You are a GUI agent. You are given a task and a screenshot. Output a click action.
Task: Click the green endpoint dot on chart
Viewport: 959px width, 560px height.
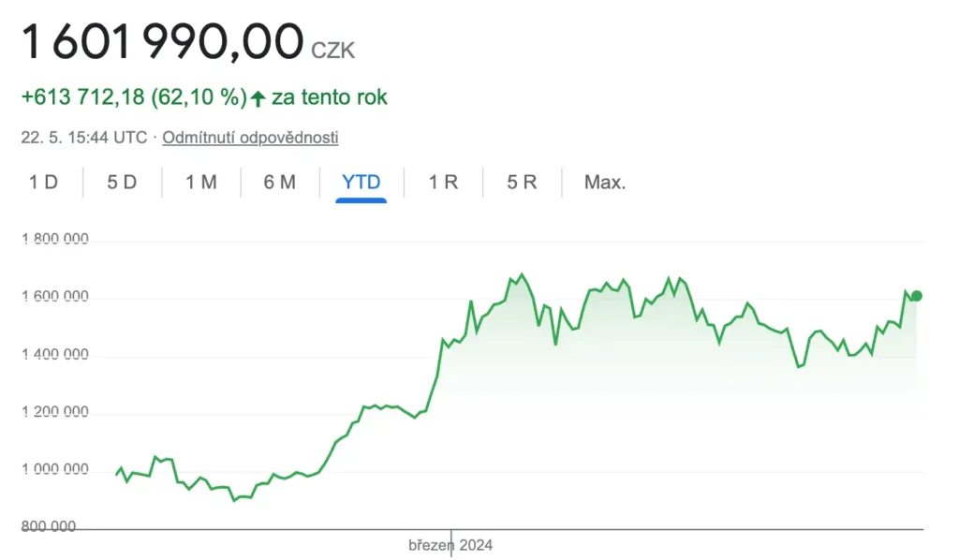pos(916,296)
